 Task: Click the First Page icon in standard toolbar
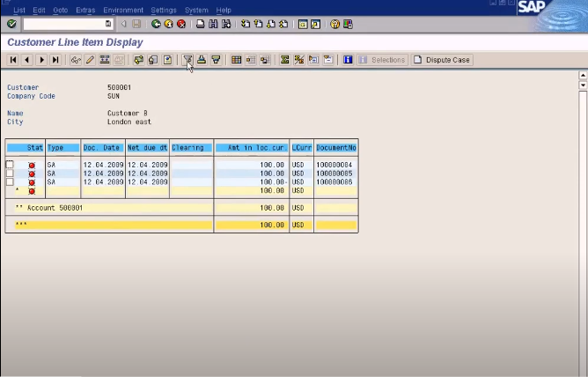[246, 25]
